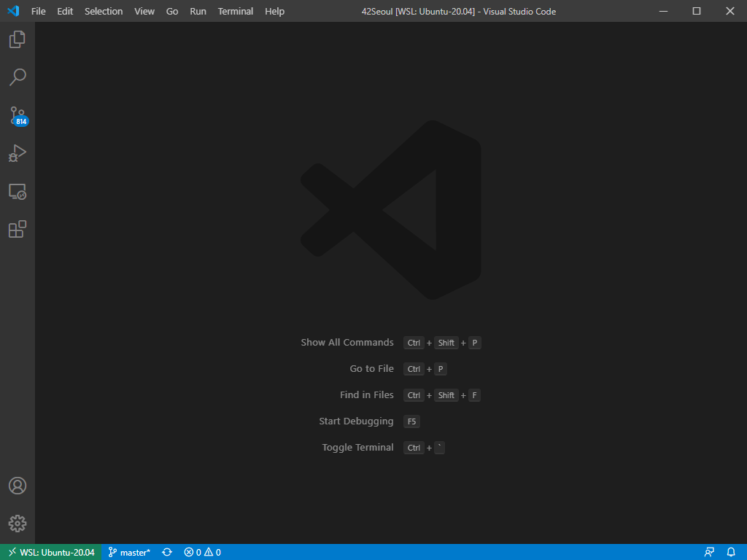
Task: Open the View menu
Action: click(x=144, y=12)
